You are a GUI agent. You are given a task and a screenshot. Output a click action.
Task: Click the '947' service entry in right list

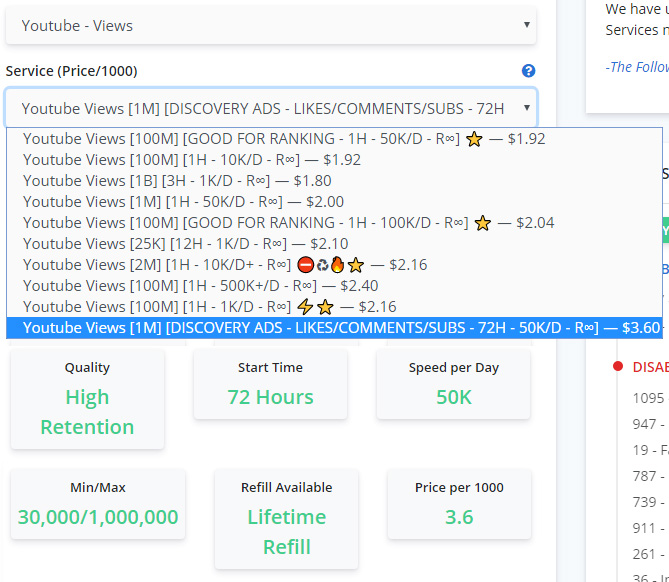[x=649, y=424]
